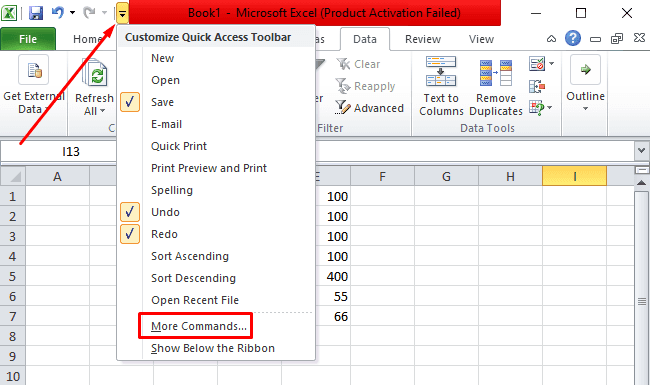Expand the Data Validation dropdown arrow

coord(552,64)
